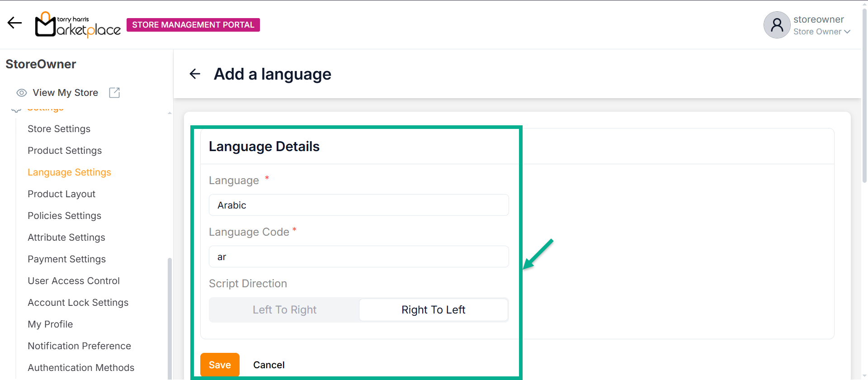This screenshot has width=868, height=380.
Task: Open User Access Control page
Action: tap(74, 281)
